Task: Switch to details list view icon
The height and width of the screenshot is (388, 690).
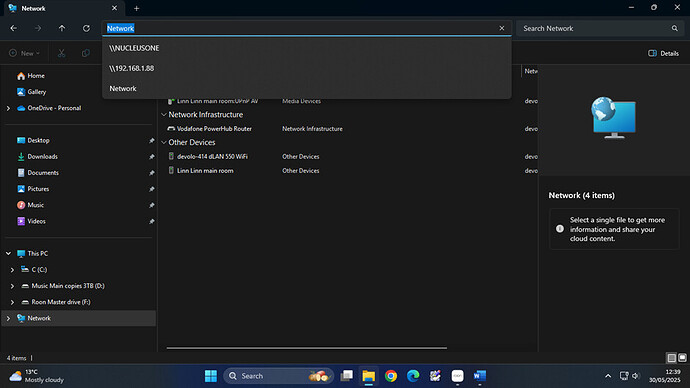Action: [672, 358]
